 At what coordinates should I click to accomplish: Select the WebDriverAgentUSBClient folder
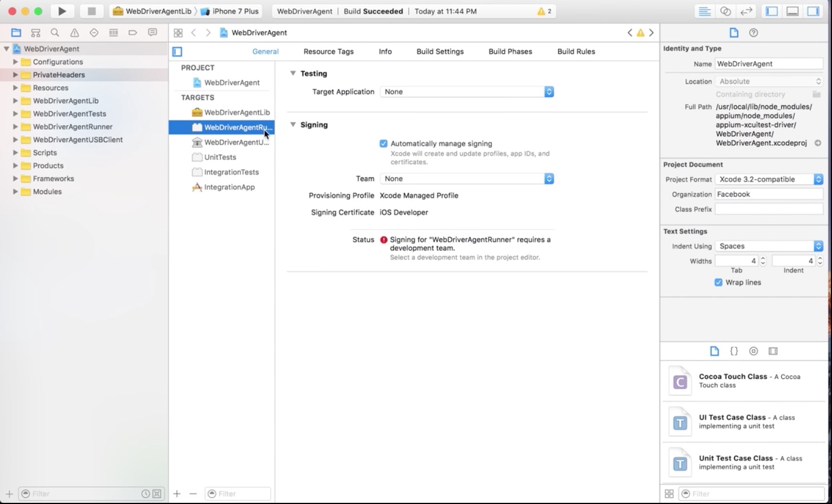pyautogui.click(x=78, y=139)
